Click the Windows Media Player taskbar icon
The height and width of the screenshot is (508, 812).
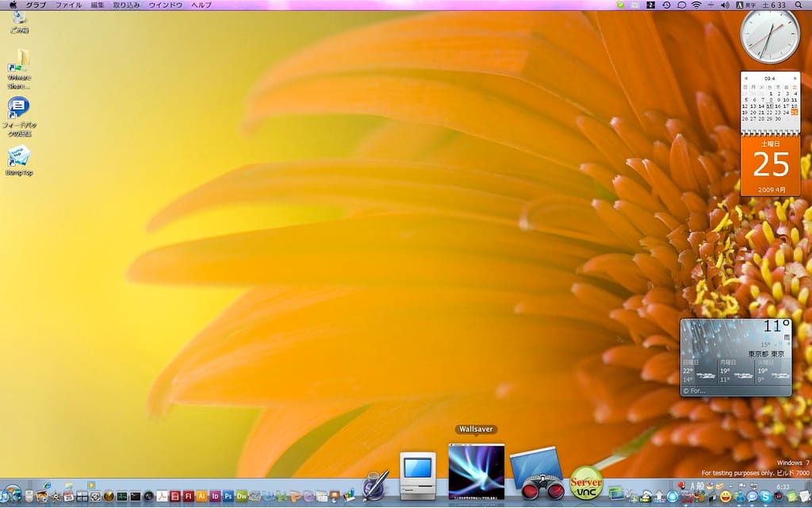pyautogui.click(x=91, y=485)
